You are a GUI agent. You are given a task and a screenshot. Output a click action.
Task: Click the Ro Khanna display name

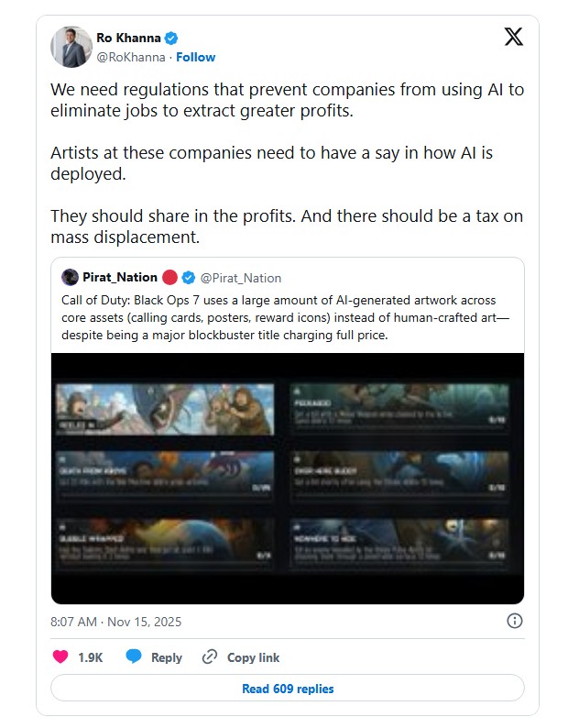128,39
